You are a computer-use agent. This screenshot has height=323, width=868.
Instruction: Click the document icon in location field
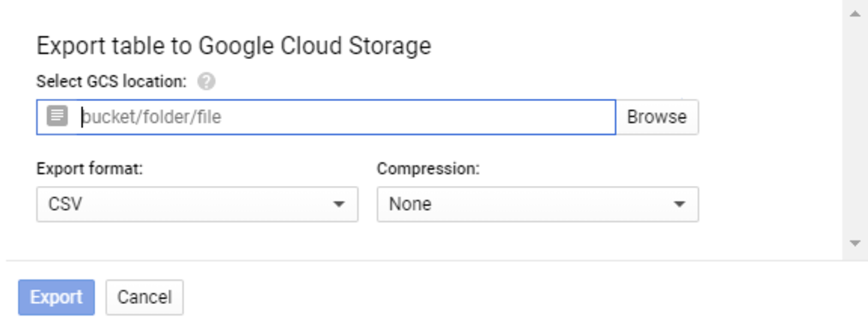click(x=57, y=117)
